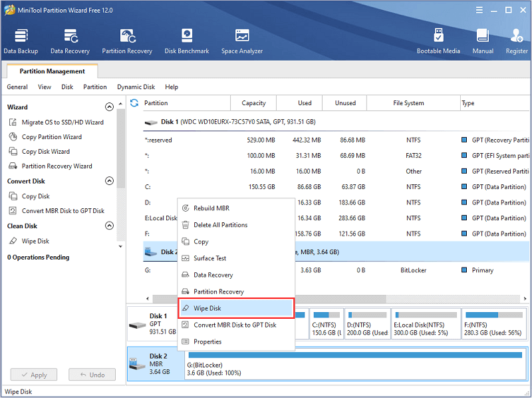532x398 pixels.
Task: Open the Help menu
Action: click(x=172, y=87)
